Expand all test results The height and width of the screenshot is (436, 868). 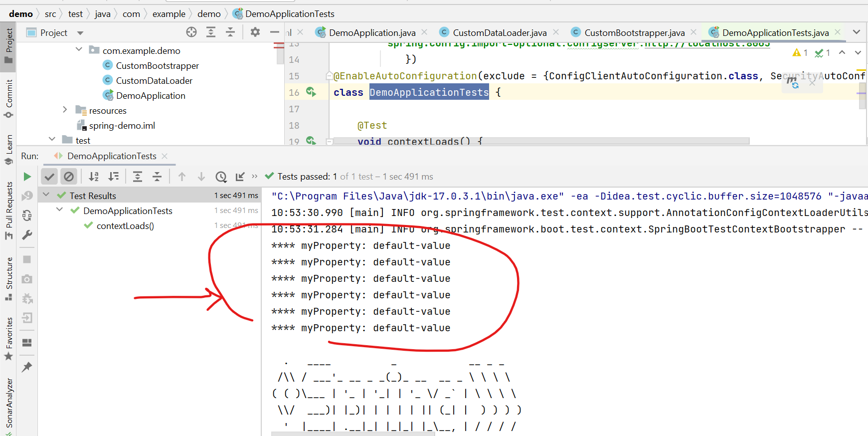click(x=138, y=177)
